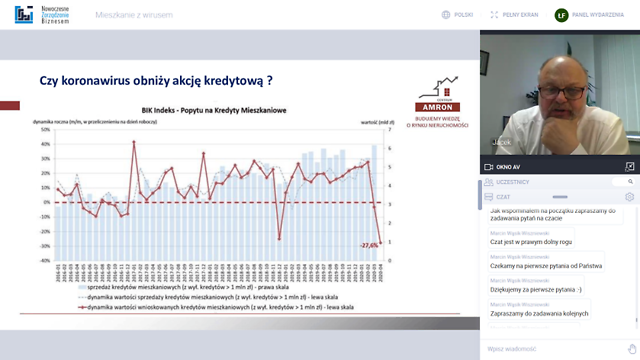Image resolution: width=640 pixels, height=360 pixels.
Task: Click the PEŁNY EKRAN button
Action: 520,15
